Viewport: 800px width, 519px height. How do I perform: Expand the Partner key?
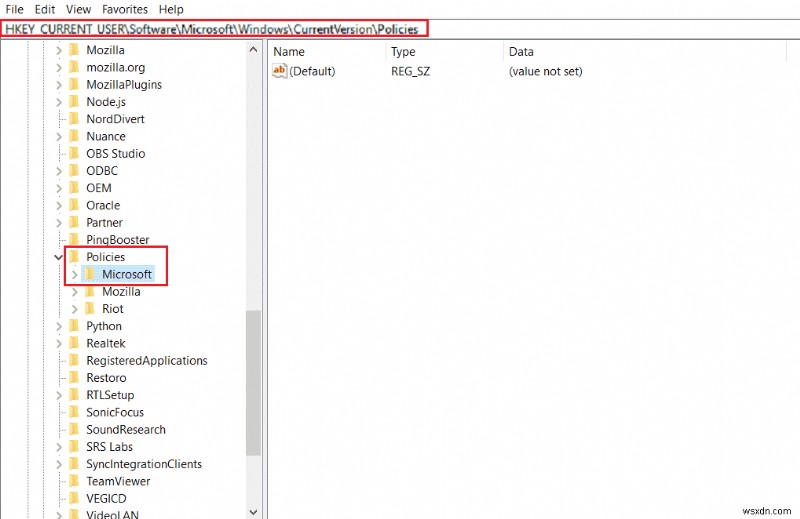click(59, 223)
